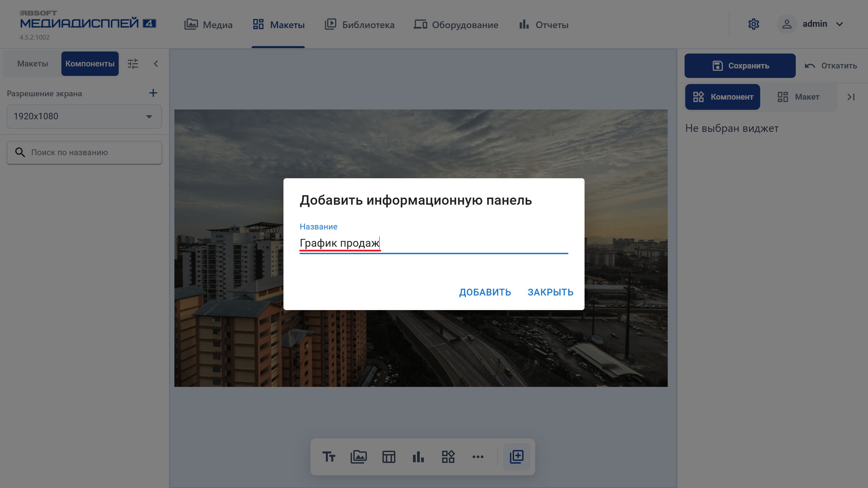
Task: Go to Оборудование section
Action: [x=456, y=24]
